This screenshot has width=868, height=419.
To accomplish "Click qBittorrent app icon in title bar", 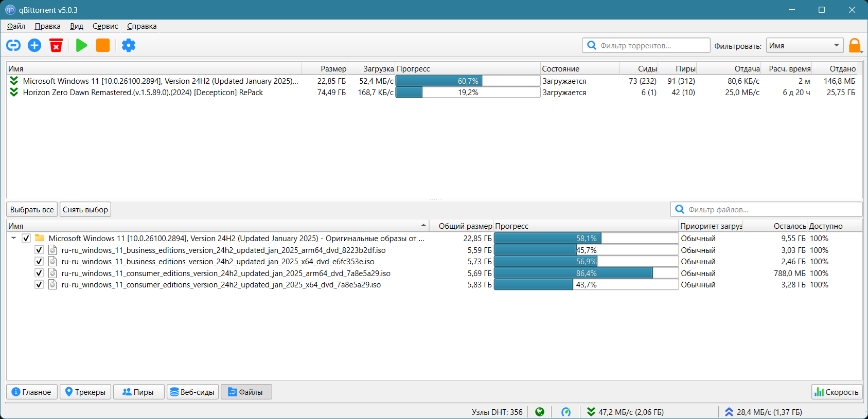I will tap(10, 10).
